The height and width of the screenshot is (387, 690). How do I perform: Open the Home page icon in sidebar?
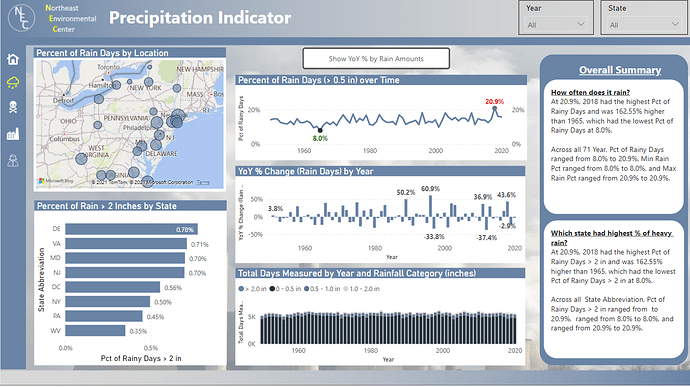pos(13,59)
